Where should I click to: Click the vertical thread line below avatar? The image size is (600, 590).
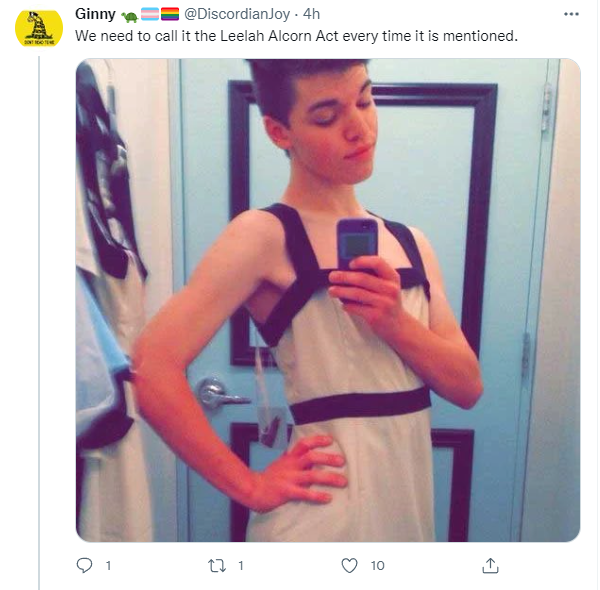[x=39, y=323]
